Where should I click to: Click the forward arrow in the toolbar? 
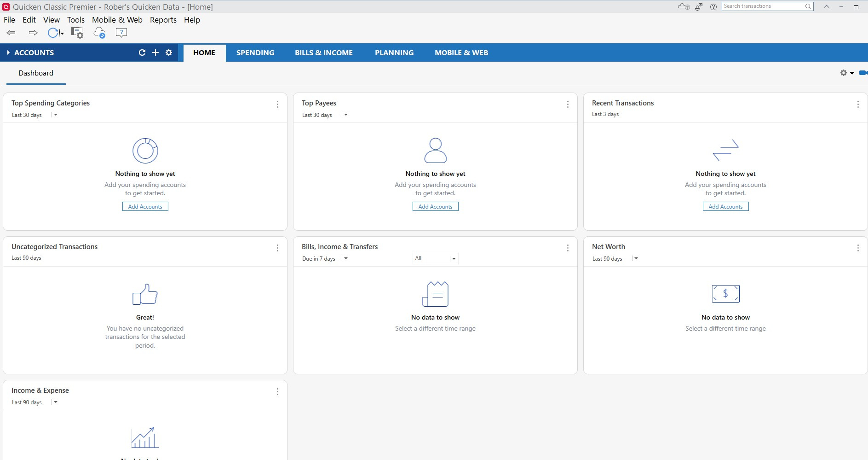point(33,33)
